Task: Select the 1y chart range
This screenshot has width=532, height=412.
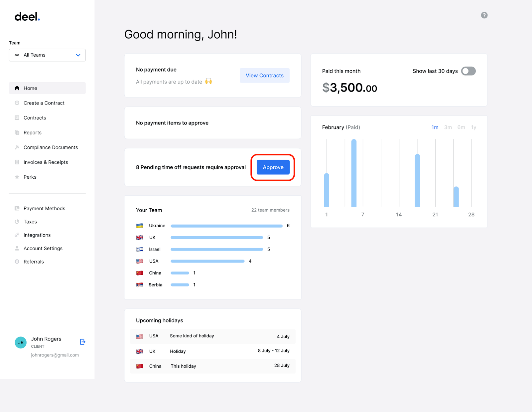Action: 473,127
